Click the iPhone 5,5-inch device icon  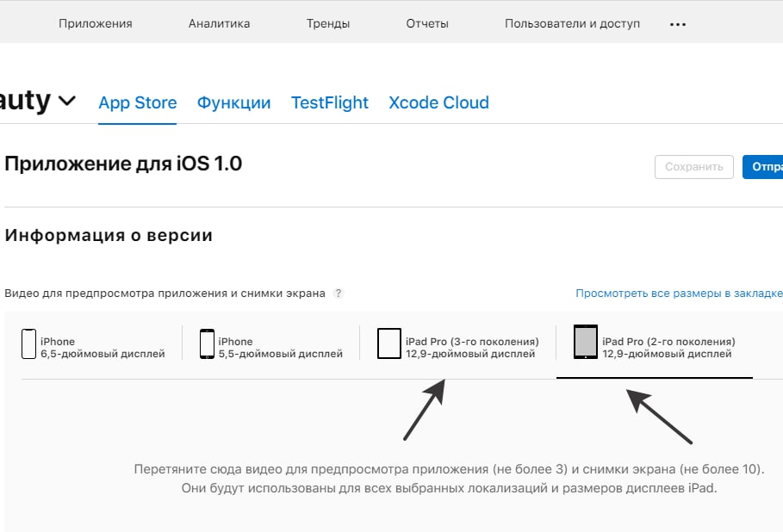(x=207, y=343)
